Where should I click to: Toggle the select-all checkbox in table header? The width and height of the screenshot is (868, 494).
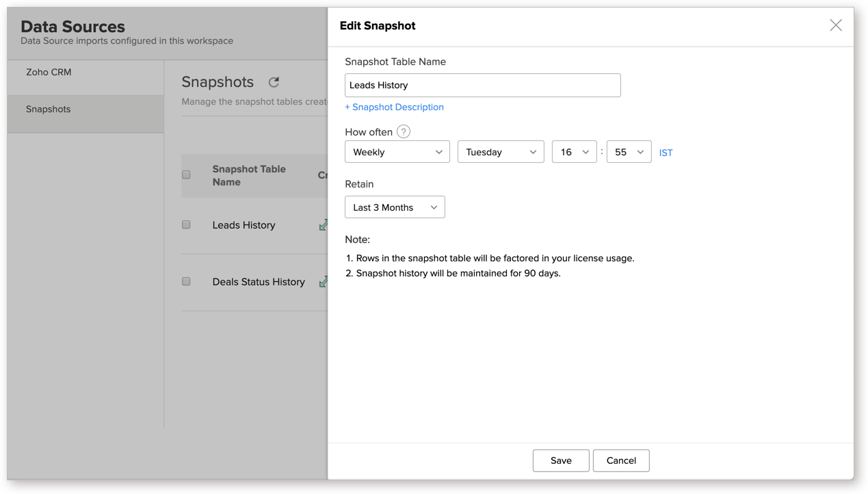pos(186,175)
